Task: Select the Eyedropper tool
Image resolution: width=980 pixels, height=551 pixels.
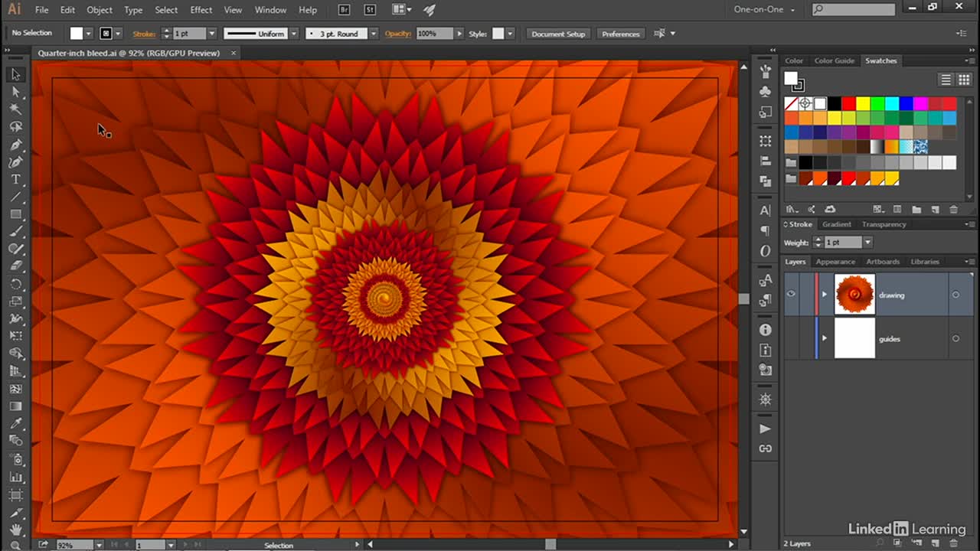Action: click(x=15, y=424)
